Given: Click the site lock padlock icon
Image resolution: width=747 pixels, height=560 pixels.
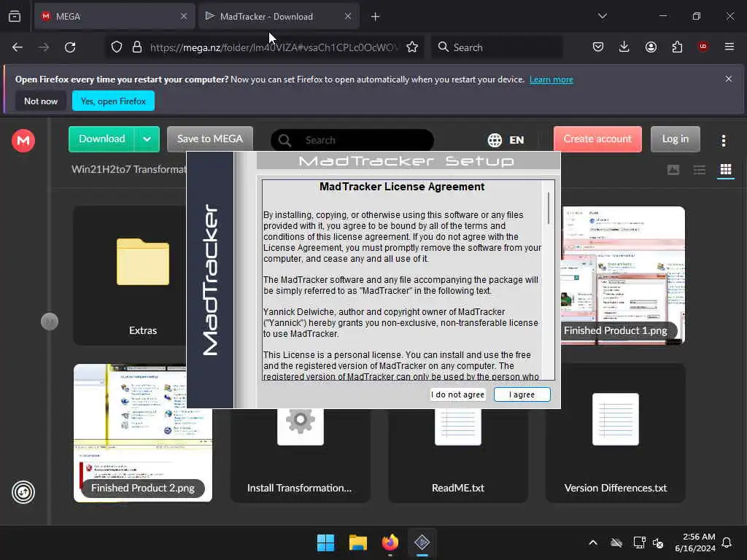Looking at the screenshot, I should (x=137, y=47).
